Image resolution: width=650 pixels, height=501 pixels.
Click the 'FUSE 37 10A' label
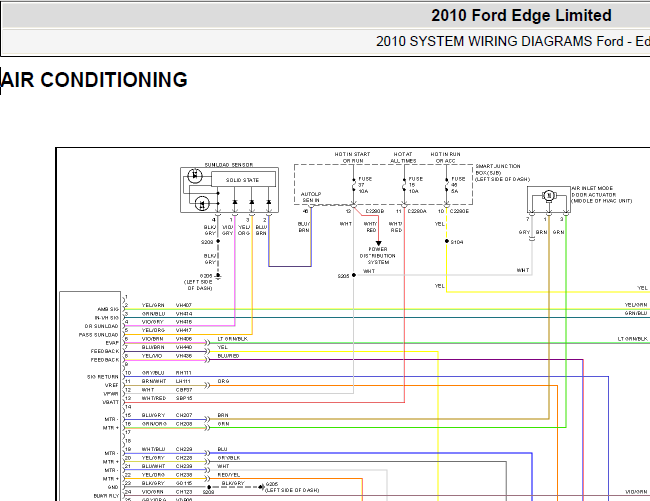(x=365, y=185)
